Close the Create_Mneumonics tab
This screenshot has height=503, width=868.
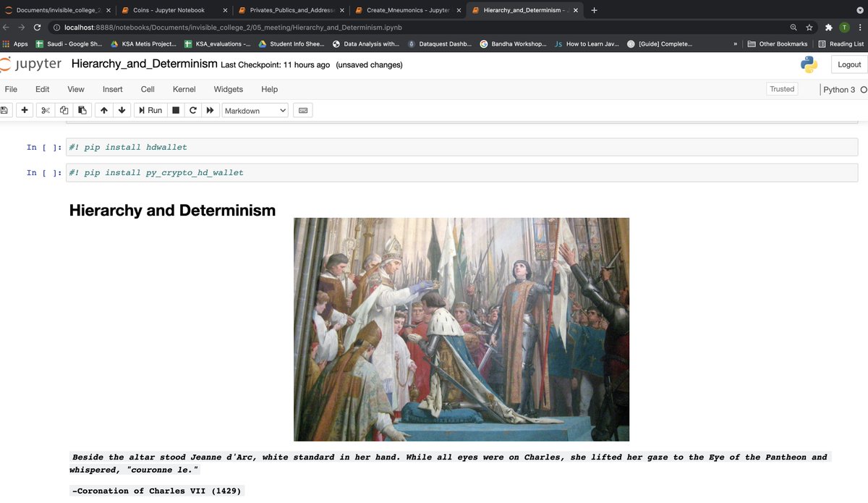point(459,10)
